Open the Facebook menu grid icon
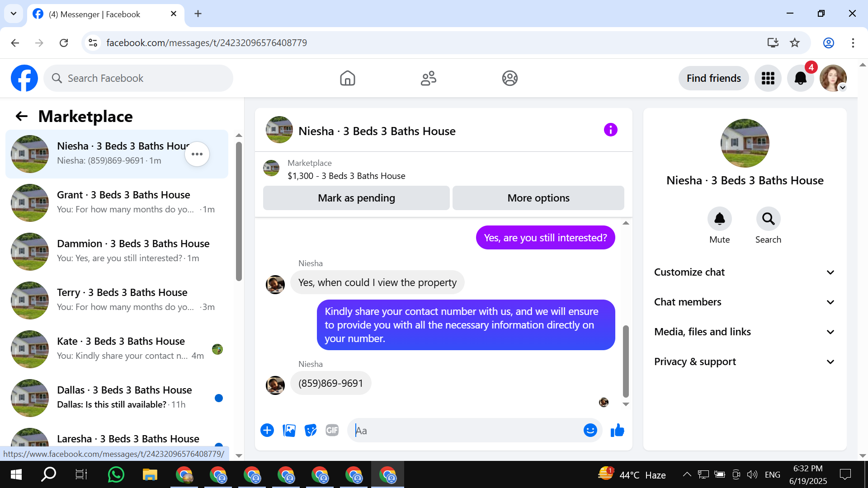868x488 pixels. pos(768,78)
